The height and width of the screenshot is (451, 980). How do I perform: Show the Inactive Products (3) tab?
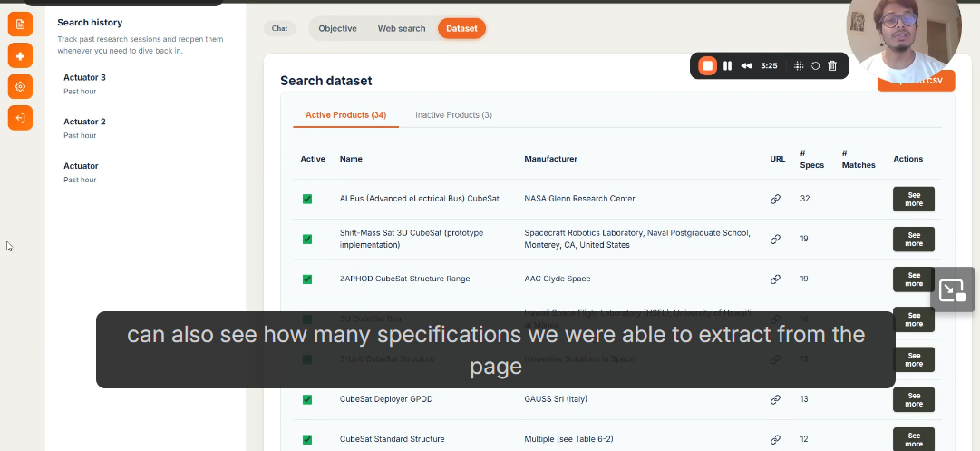[454, 115]
